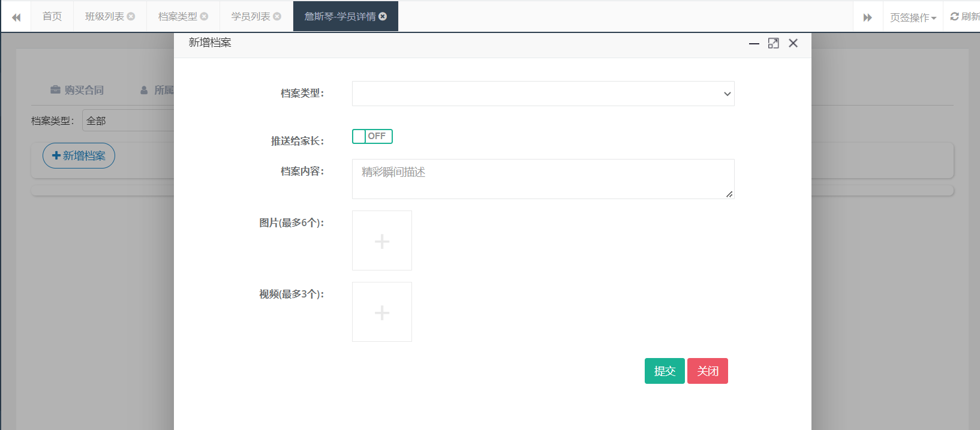The height and width of the screenshot is (430, 980).
Task: Add an image via 图片 upload box
Action: point(382,240)
